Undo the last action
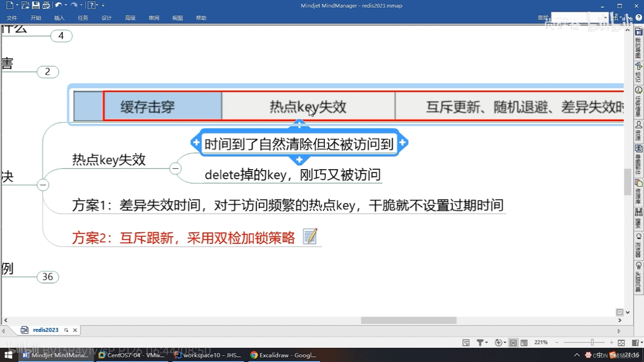Image resolution: width=644 pixels, height=362 pixels. [x=58, y=5]
